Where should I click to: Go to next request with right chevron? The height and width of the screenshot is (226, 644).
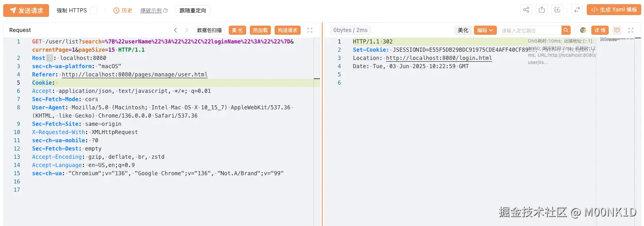(187, 30)
